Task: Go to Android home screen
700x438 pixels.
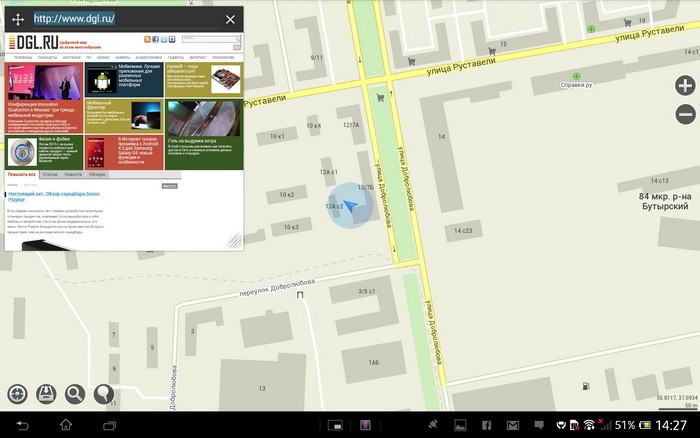Action: (x=66, y=426)
